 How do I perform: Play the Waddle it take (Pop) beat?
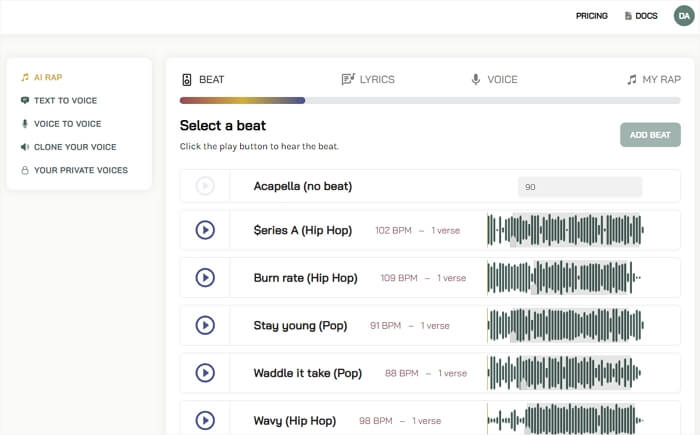pos(205,372)
